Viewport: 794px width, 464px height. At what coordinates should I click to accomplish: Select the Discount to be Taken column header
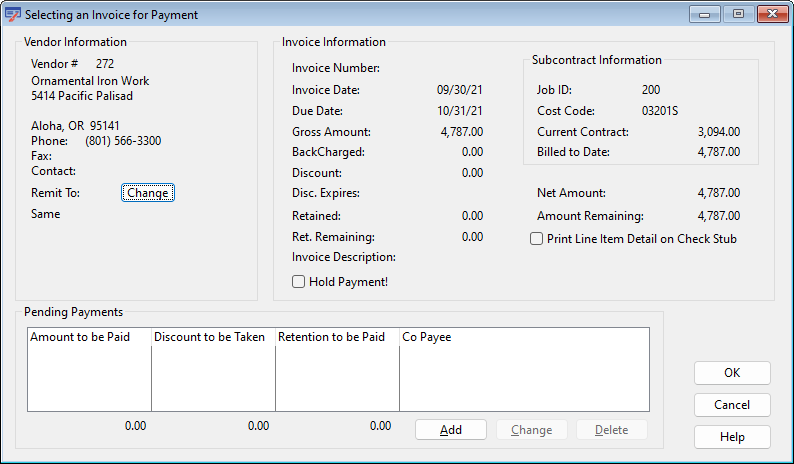coord(212,338)
